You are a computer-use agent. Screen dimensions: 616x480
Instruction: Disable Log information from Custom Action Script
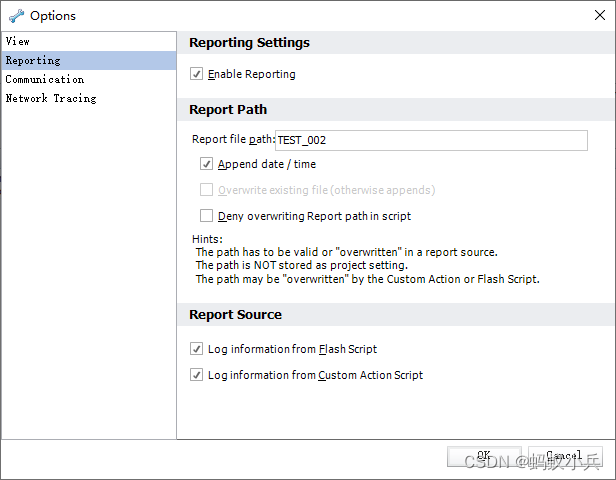197,375
